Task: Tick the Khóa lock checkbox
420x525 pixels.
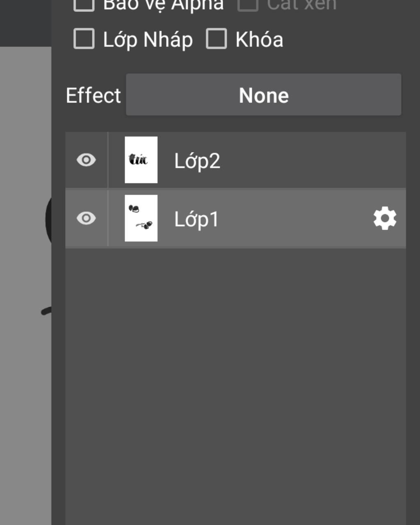Action: (x=217, y=39)
